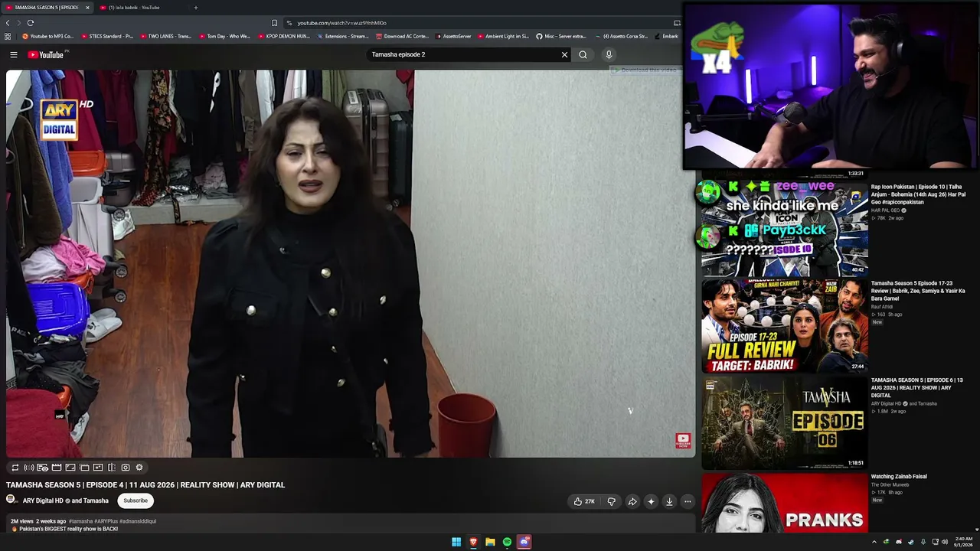Open the 'Misc - Server extra...' GitHub bookmark
Image resolution: width=980 pixels, height=551 pixels.
561,36
